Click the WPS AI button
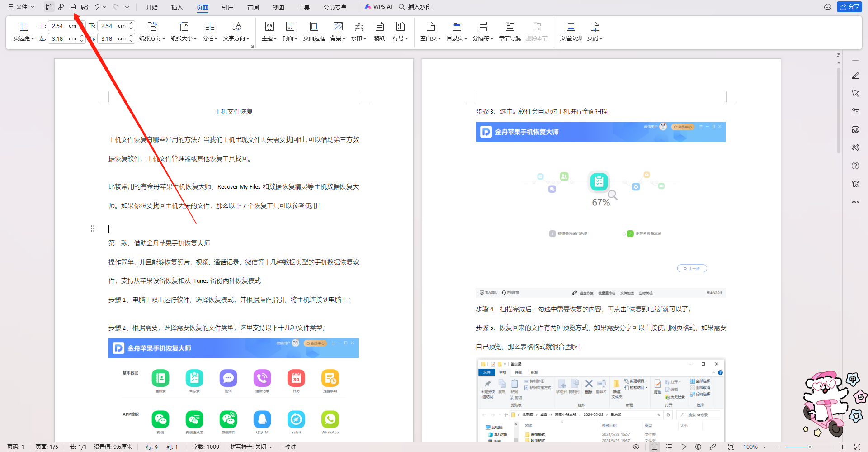This screenshot has height=452, width=868. click(378, 7)
